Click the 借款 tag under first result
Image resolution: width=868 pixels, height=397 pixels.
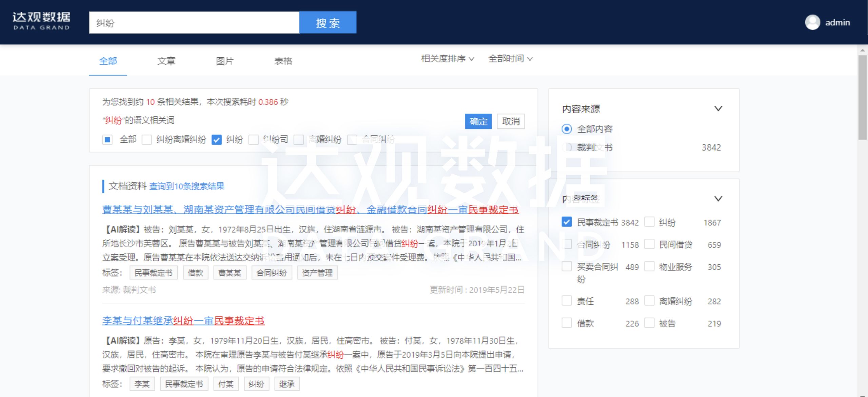(x=195, y=273)
